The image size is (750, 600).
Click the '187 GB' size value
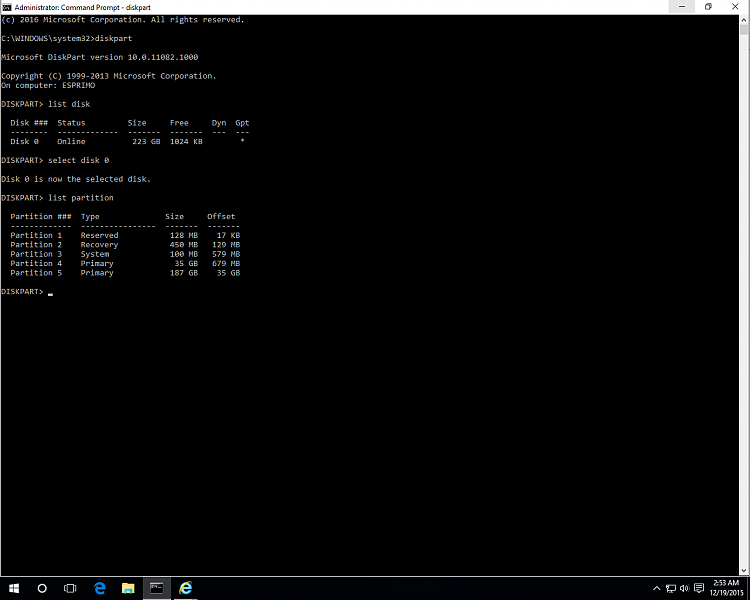point(184,273)
